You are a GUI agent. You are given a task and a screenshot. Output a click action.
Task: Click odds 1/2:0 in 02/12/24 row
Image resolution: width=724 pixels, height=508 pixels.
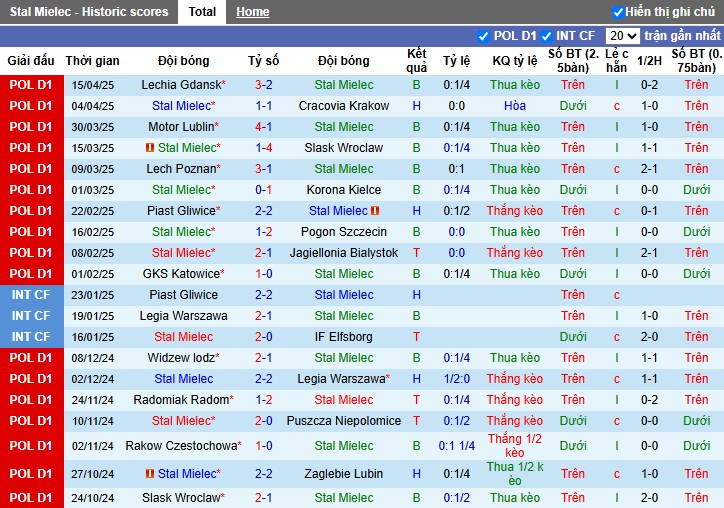[457, 379]
